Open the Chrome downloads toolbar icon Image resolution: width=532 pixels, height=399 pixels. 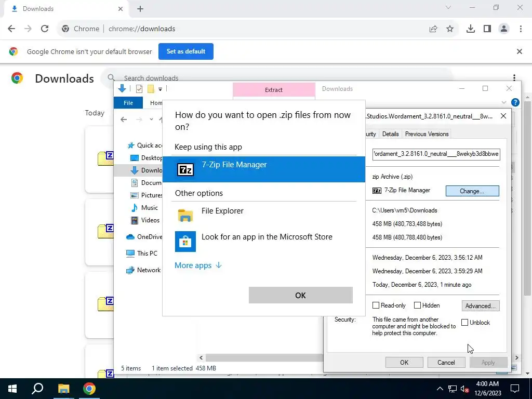471,29
